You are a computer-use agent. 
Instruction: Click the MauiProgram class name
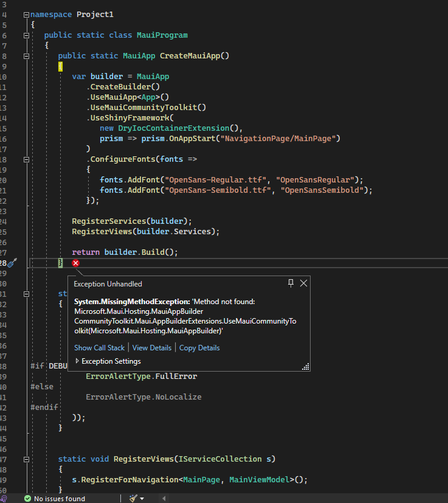(162, 35)
